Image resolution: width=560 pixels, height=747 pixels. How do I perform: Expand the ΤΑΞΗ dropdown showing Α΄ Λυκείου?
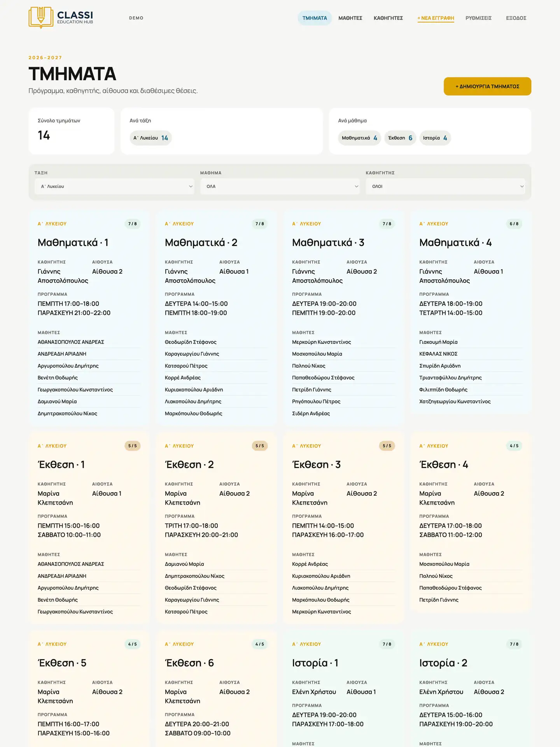[114, 186]
